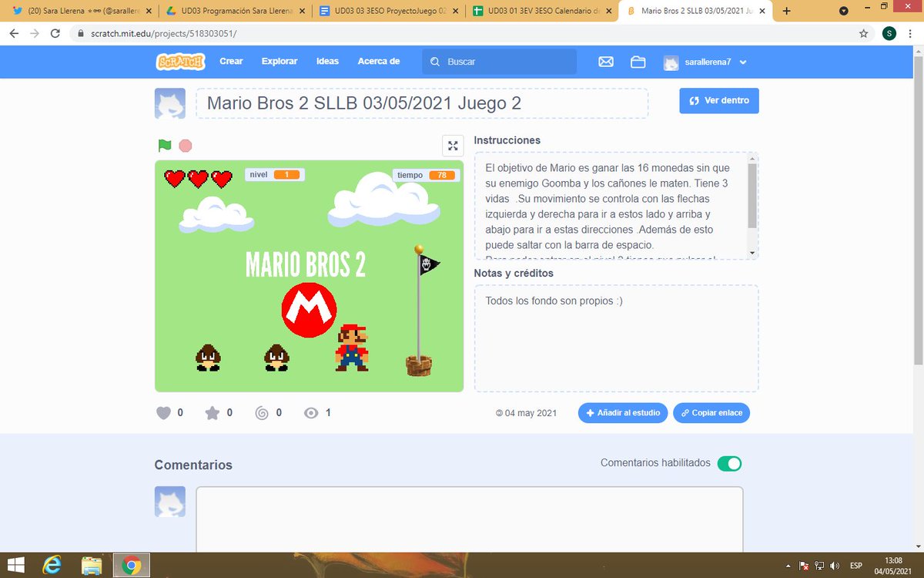Open the messages envelope icon
Viewport: 924px width, 578px height.
(606, 62)
